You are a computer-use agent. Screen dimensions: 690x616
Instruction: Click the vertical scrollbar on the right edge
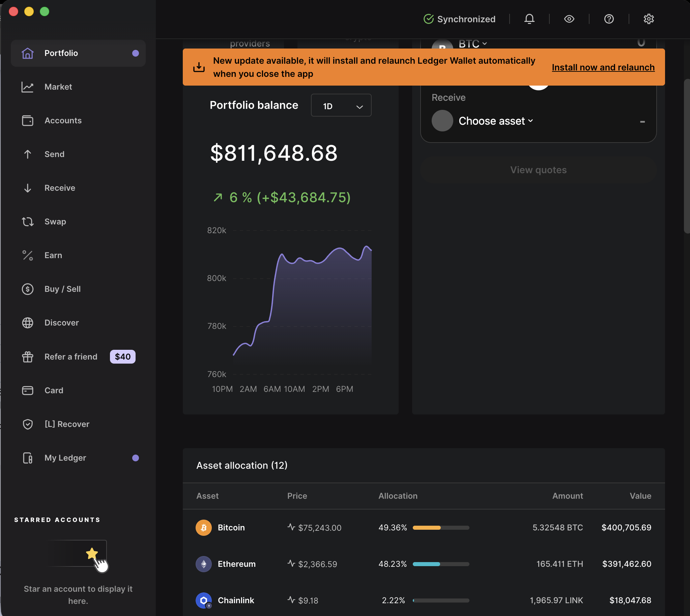(687, 156)
